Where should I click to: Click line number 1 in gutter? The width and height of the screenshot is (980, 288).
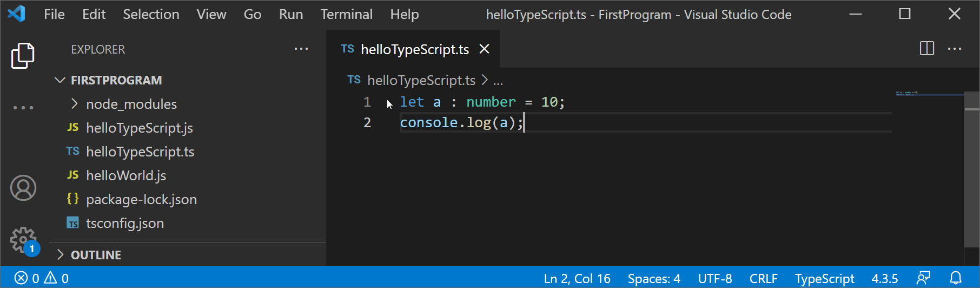coord(367,102)
